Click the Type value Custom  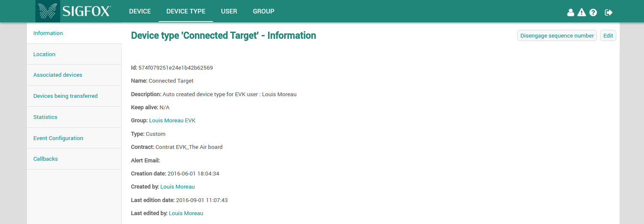155,134
